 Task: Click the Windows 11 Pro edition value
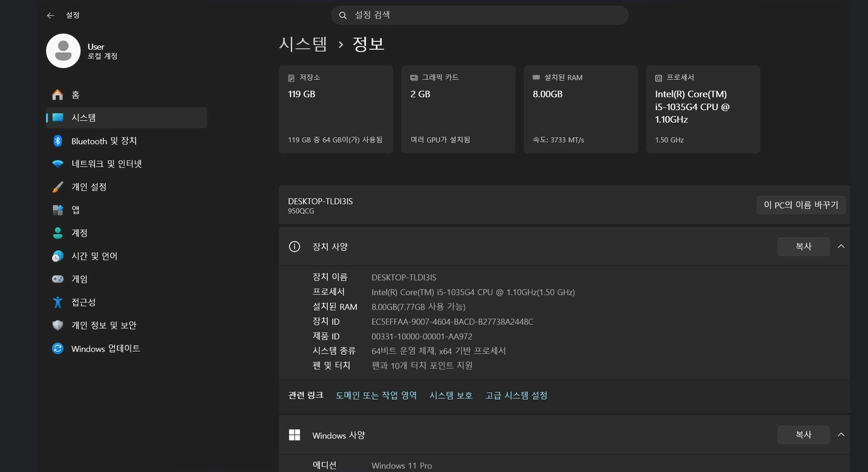point(402,466)
